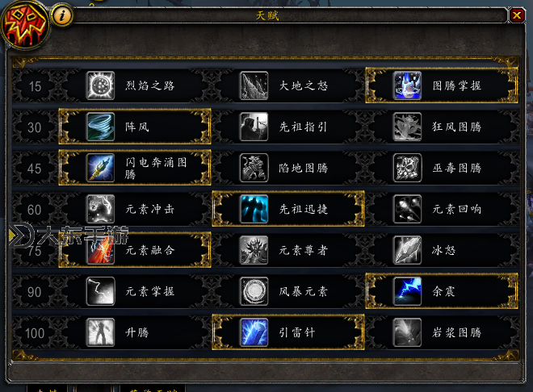Pick the 冰怒 talent icon

407,250
